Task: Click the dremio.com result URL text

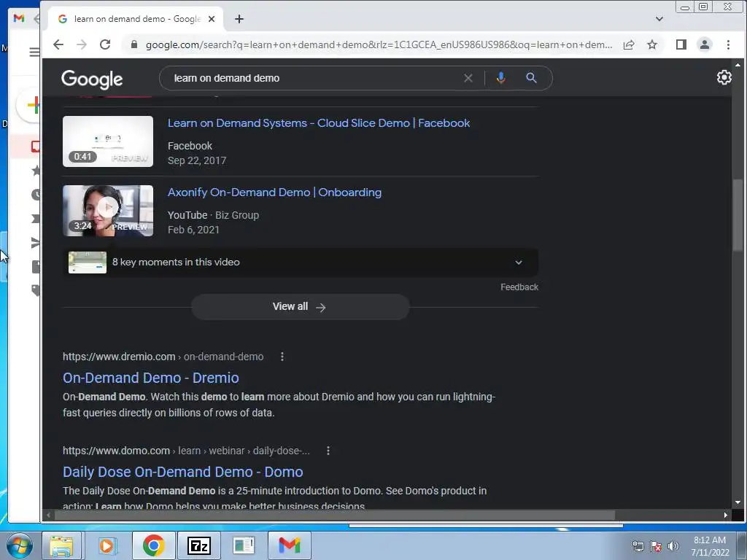Action: pyautogui.click(x=163, y=357)
